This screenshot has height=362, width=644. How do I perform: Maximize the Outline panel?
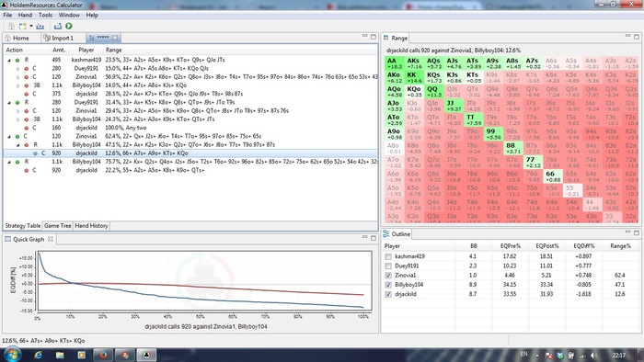pyautogui.click(x=637, y=232)
